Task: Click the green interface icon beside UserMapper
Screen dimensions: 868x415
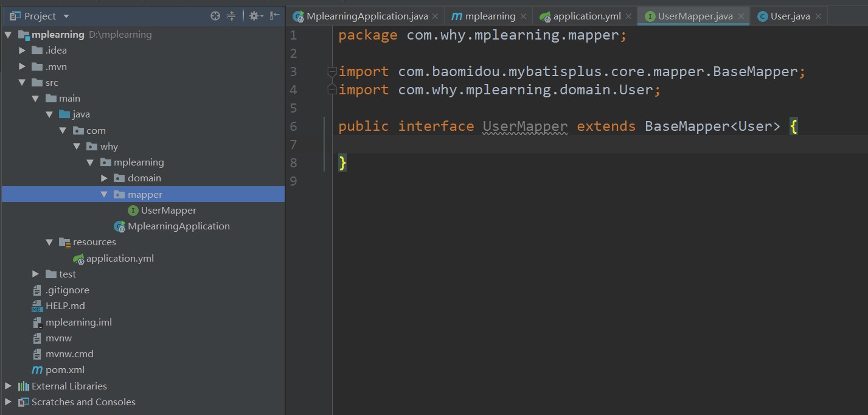Action: 133,210
